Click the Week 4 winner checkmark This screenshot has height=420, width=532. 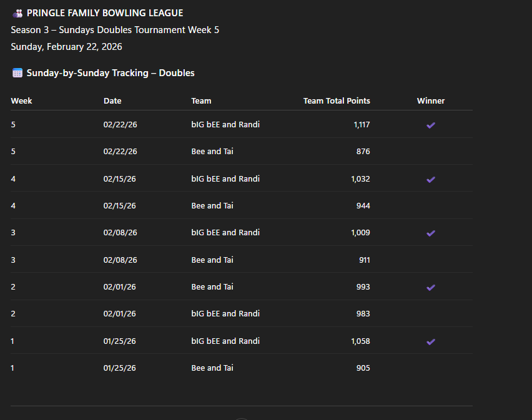tap(431, 179)
